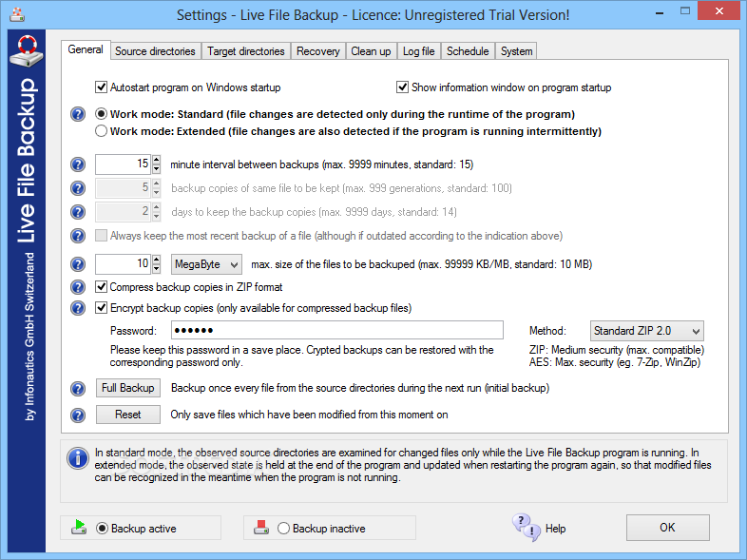Click the max file size value field
Image resolution: width=747 pixels, height=560 pixels.
tap(123, 264)
